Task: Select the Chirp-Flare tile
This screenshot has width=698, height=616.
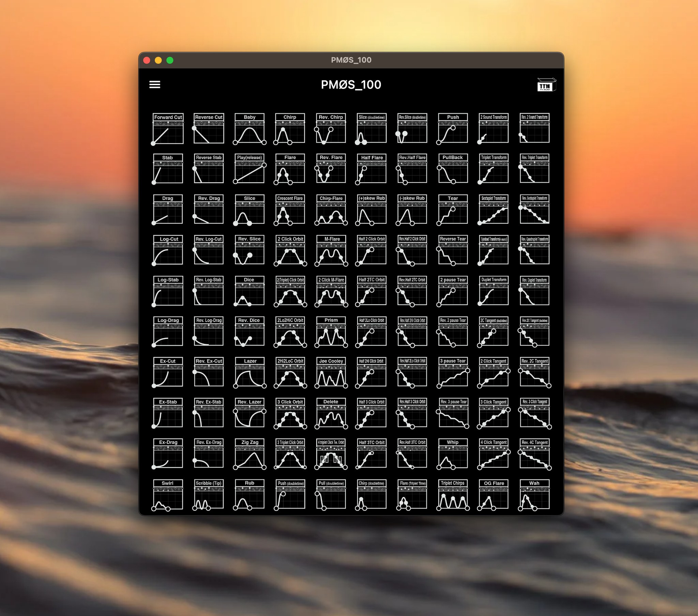Action: tap(331, 210)
